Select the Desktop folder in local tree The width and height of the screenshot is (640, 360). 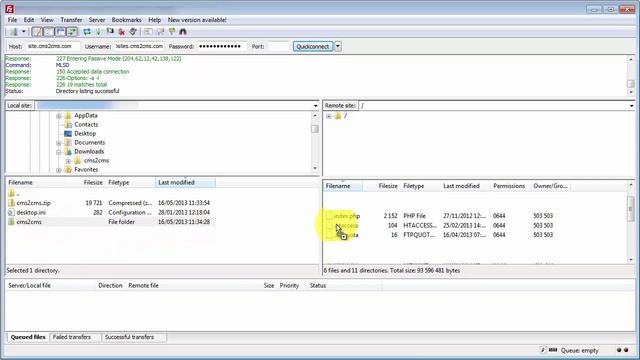85,133
